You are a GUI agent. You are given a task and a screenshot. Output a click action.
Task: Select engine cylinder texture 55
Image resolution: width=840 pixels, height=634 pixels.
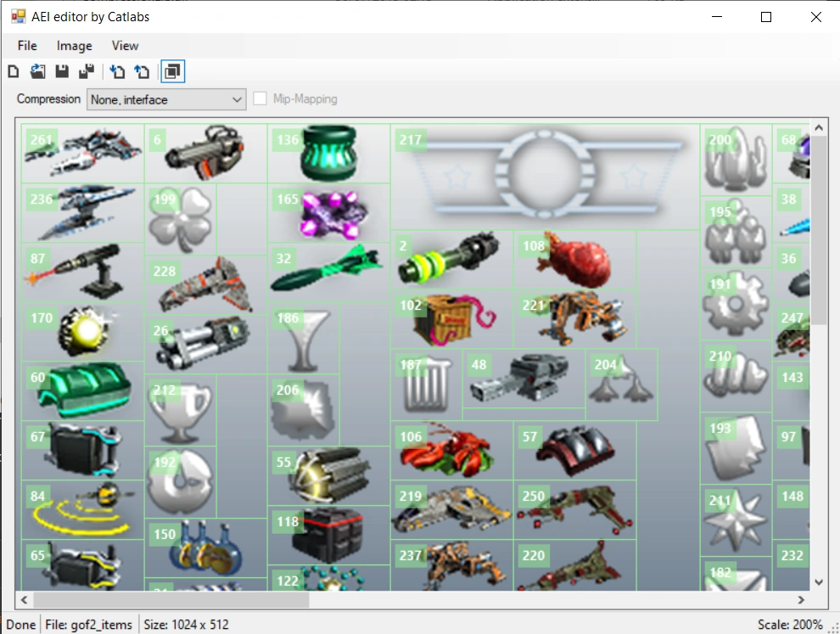pyautogui.click(x=329, y=476)
